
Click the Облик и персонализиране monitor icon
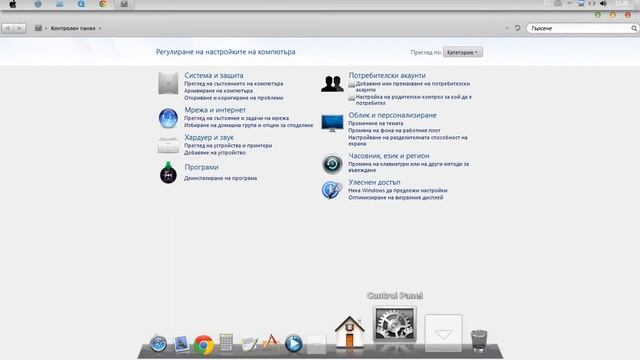point(332,123)
